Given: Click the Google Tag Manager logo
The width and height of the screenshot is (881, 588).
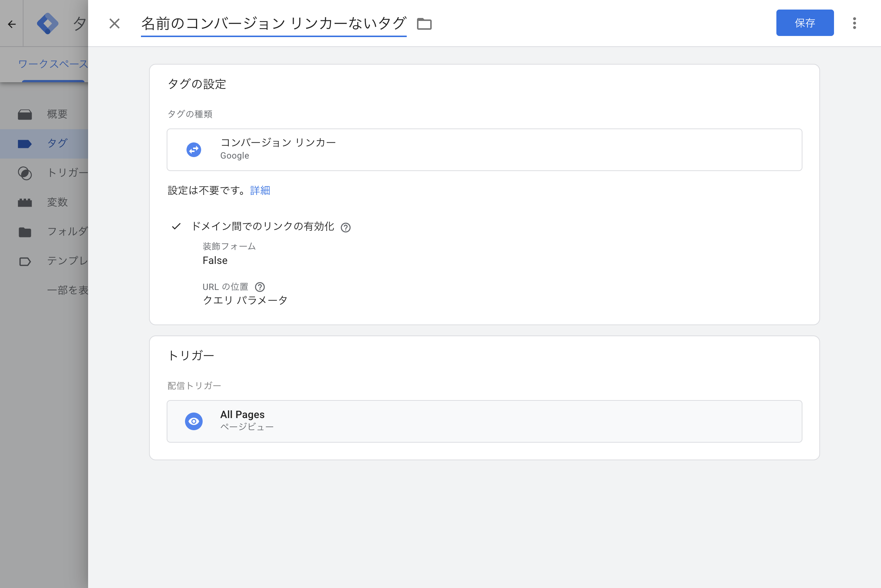Looking at the screenshot, I should tap(47, 23).
